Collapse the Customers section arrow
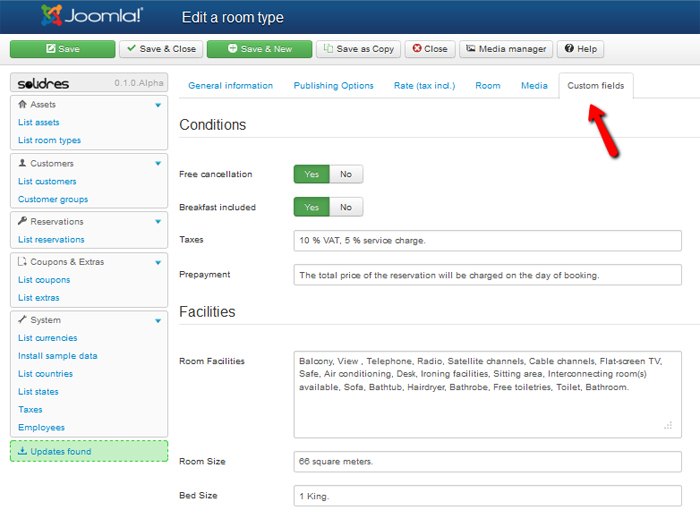 tap(158, 163)
